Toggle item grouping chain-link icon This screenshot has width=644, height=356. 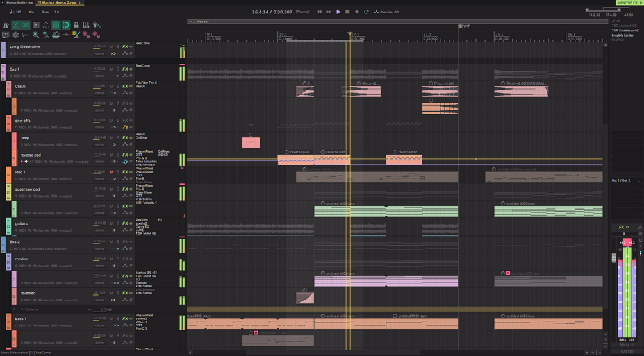[x=26, y=25]
